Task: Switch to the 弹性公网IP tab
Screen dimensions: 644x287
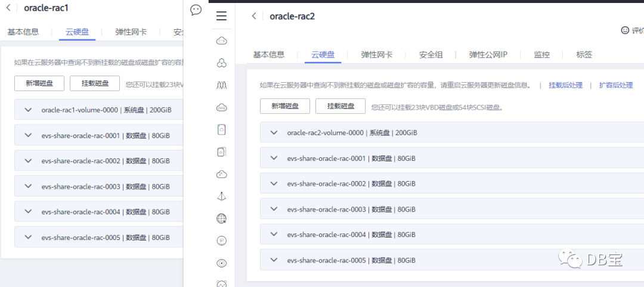Action: point(488,55)
